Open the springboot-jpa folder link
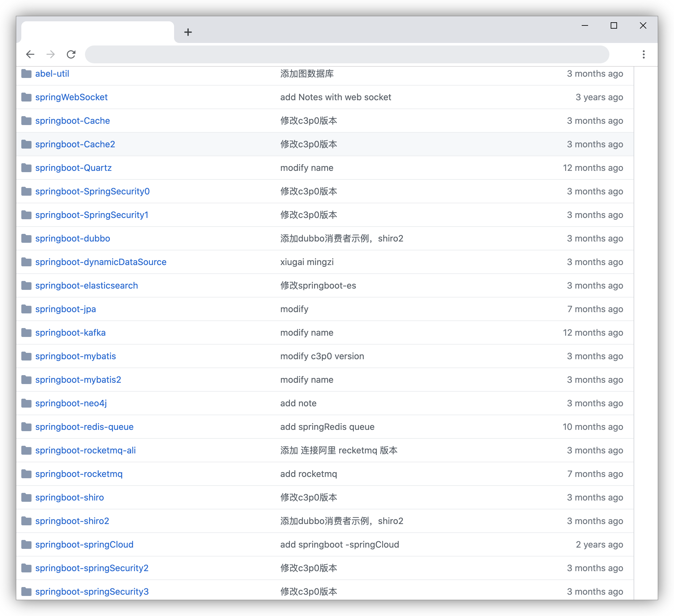The width and height of the screenshot is (674, 616). click(x=65, y=309)
